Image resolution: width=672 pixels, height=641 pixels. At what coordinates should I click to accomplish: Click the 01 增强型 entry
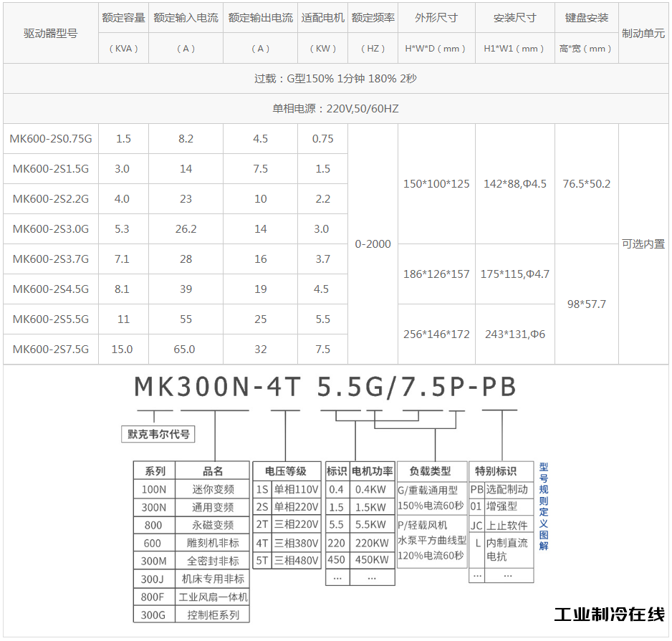click(x=501, y=506)
